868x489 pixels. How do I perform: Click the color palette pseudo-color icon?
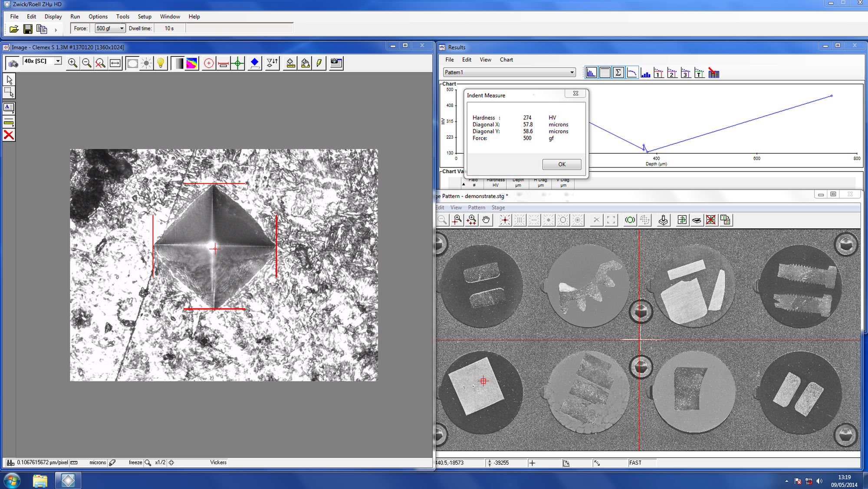[x=192, y=63]
